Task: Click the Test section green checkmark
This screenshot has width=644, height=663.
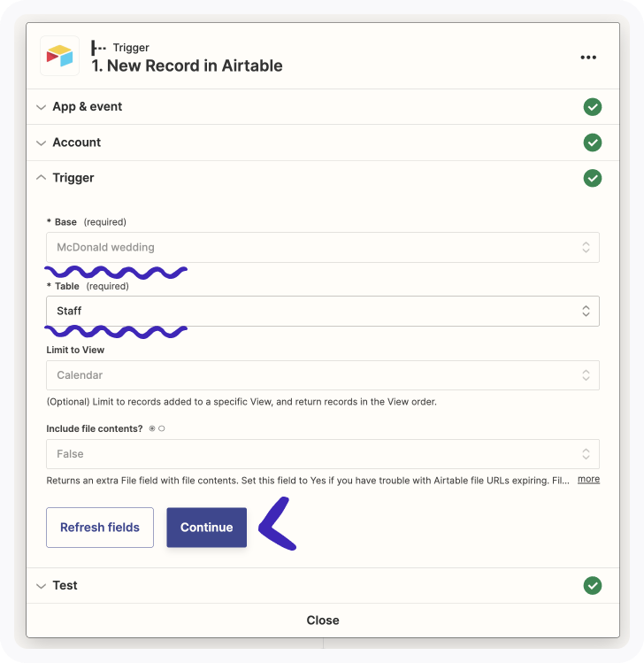Action: (592, 585)
